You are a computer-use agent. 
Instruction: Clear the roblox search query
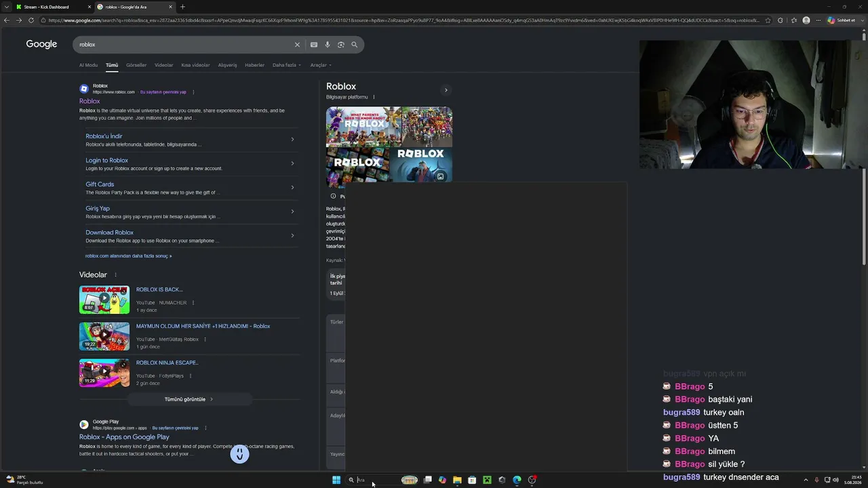297,45
